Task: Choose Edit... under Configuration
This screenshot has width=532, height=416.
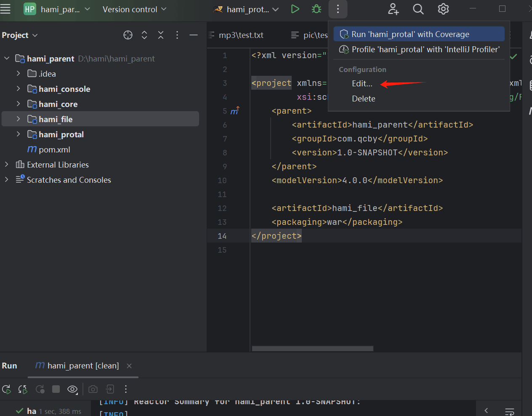Action: 362,83
